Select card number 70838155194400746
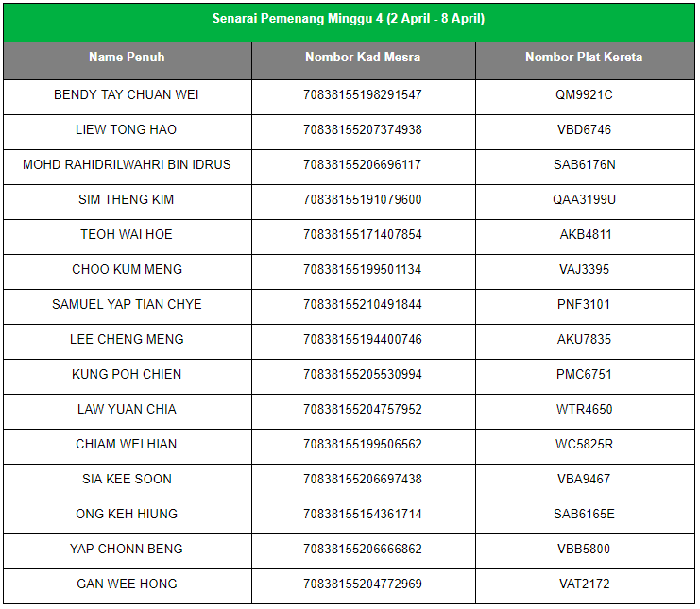The width and height of the screenshot is (700, 609). click(x=363, y=340)
